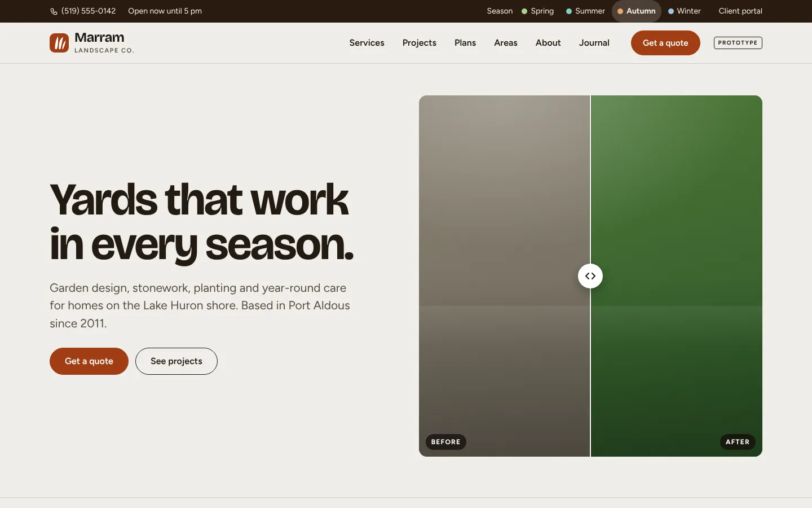Click the header Get a quote button

point(665,43)
